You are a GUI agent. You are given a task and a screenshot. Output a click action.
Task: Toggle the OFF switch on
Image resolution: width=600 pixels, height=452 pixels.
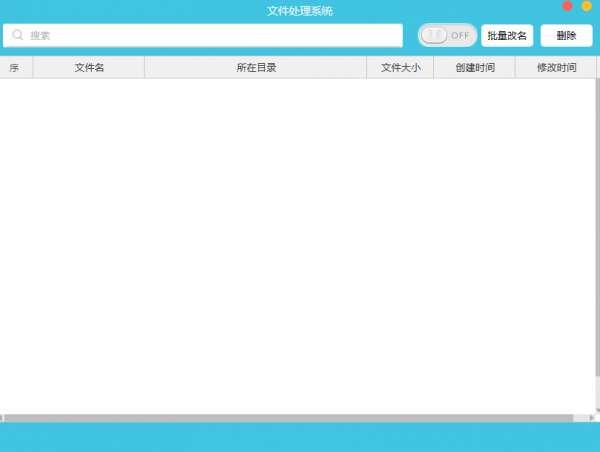click(x=446, y=35)
